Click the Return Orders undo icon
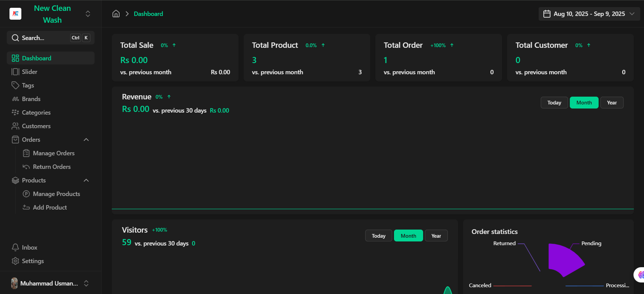 26,166
